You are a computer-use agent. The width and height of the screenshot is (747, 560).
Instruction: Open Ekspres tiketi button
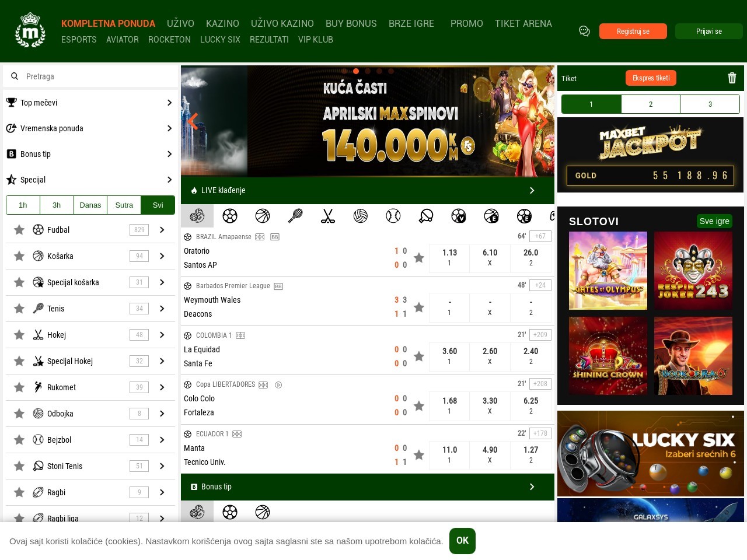pyautogui.click(x=651, y=78)
